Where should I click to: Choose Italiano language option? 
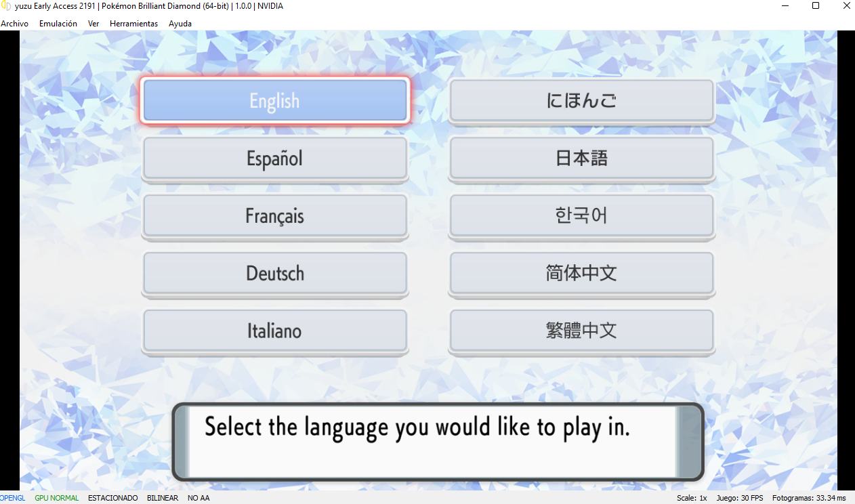274,331
